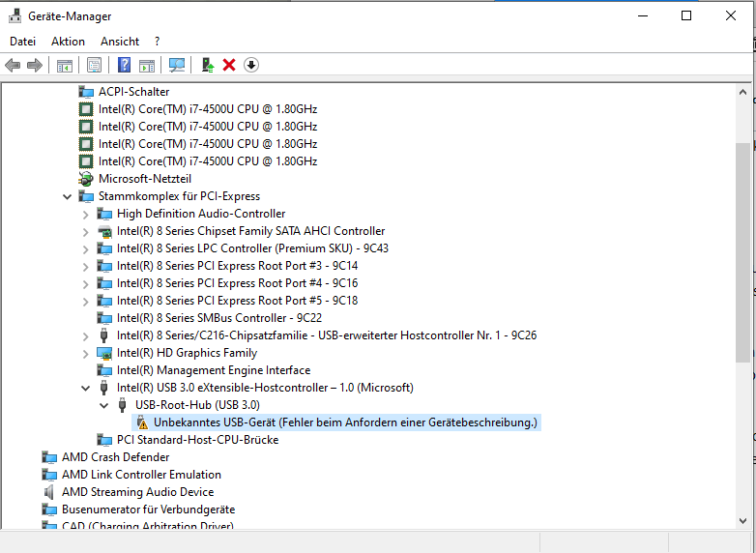Select the Microsoft-Netzteil label
The width and height of the screenshot is (756, 553).
(x=145, y=179)
